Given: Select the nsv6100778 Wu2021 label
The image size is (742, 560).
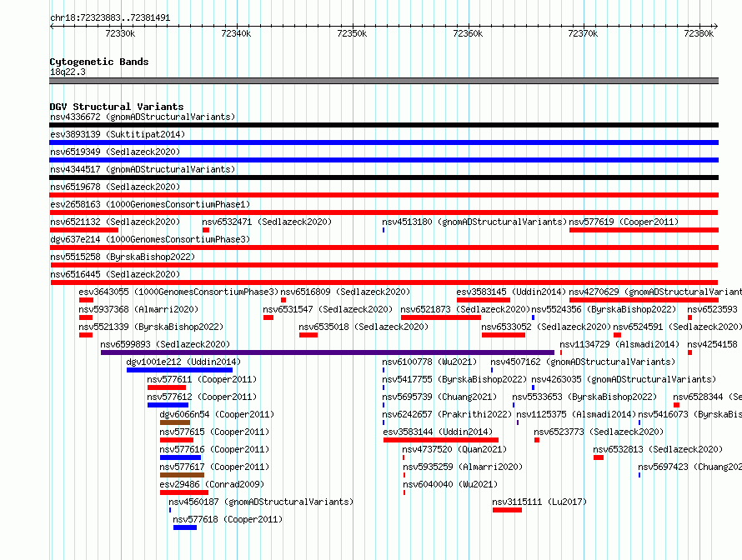Looking at the screenshot, I should coord(429,362).
